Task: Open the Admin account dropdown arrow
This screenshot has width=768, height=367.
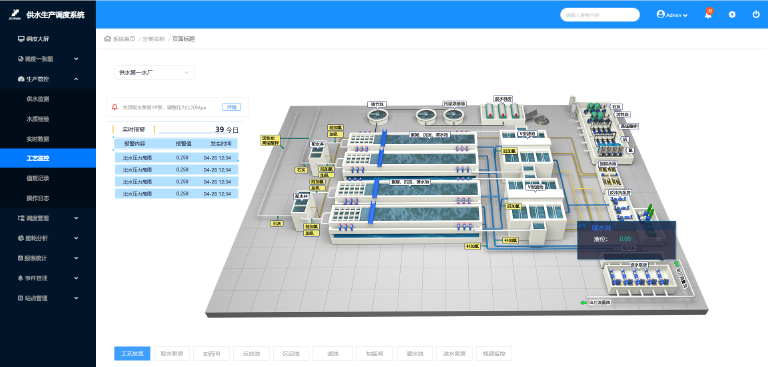Action: [x=685, y=15]
